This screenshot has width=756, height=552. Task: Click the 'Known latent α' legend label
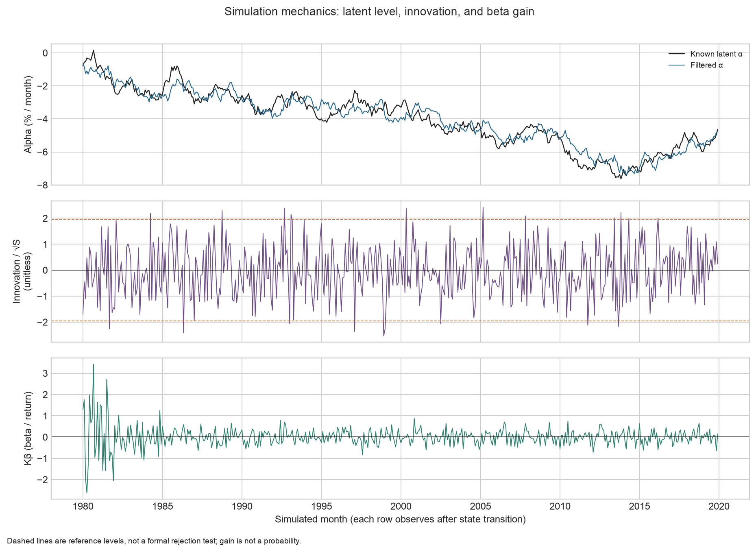click(x=716, y=54)
